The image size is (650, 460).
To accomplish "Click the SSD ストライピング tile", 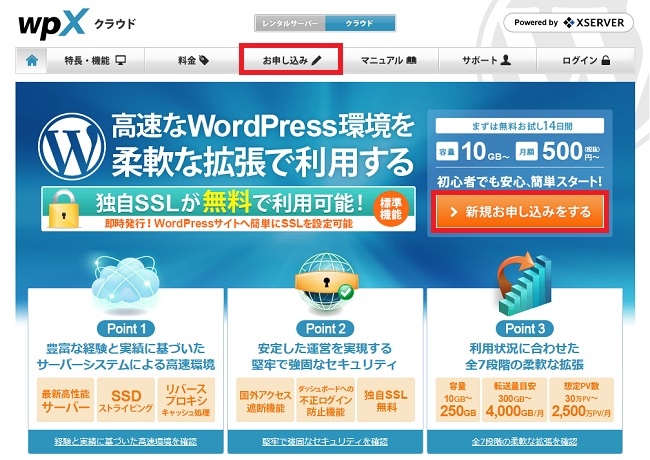I will (126, 400).
